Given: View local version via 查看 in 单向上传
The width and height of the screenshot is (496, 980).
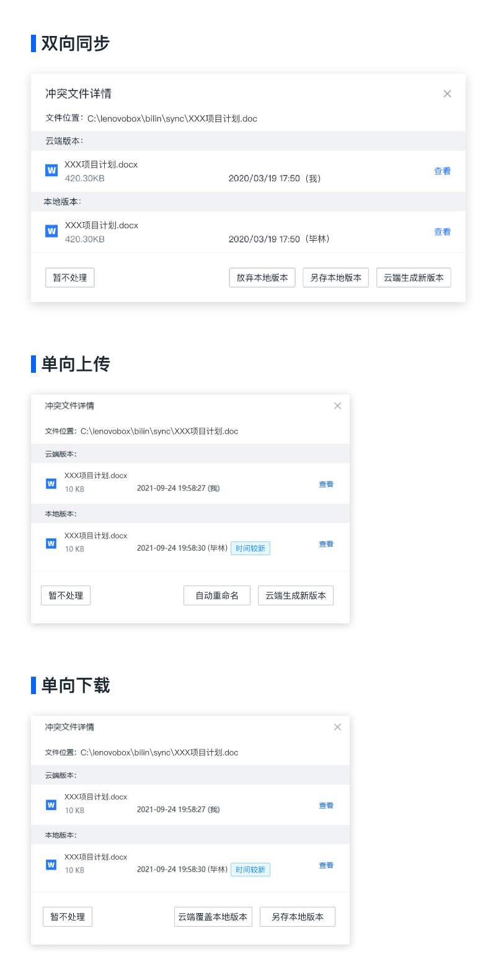Looking at the screenshot, I should click(326, 544).
